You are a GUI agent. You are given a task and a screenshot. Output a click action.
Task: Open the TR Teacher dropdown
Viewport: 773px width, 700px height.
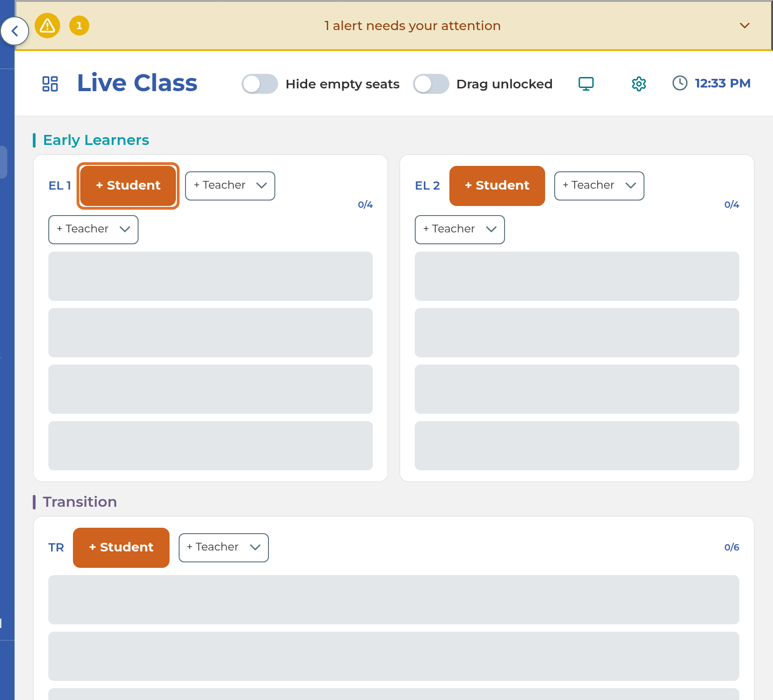pos(224,547)
